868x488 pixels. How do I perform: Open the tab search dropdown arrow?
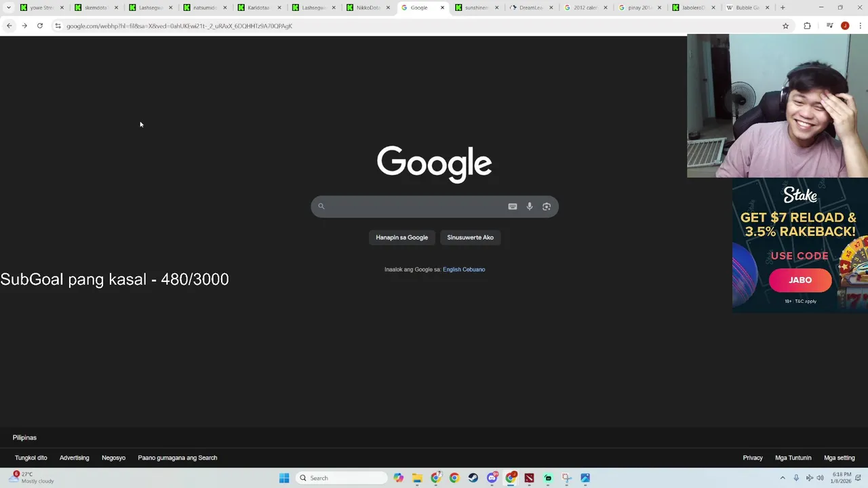9,7
